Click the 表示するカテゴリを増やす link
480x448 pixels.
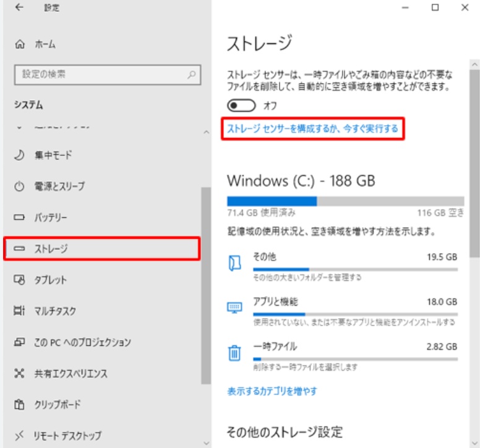[272, 391]
